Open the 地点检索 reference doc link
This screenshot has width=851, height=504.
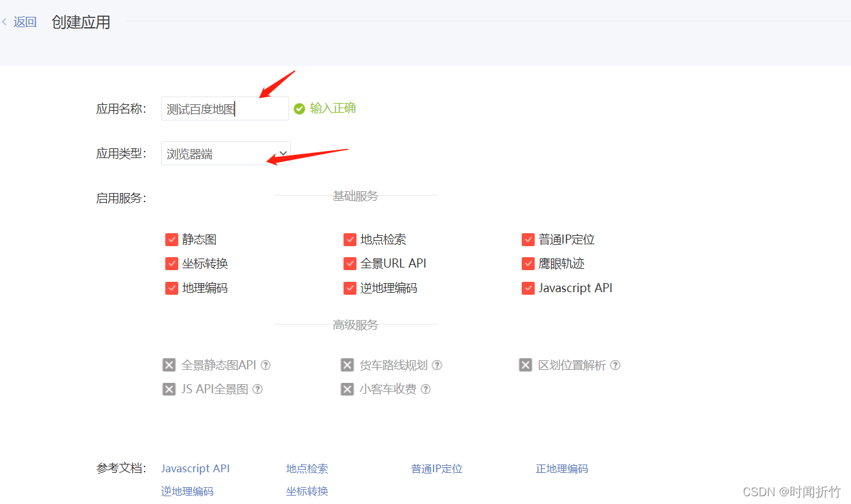[x=307, y=468]
